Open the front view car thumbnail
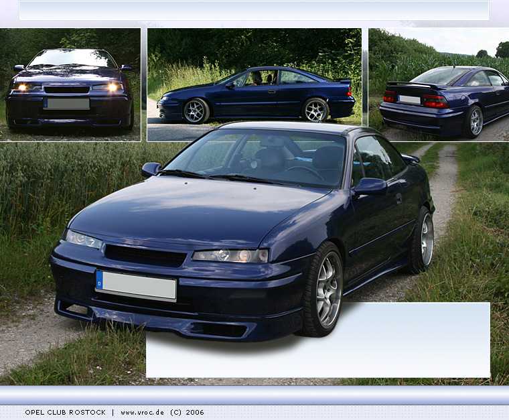509x420 pixels. [x=70, y=84]
